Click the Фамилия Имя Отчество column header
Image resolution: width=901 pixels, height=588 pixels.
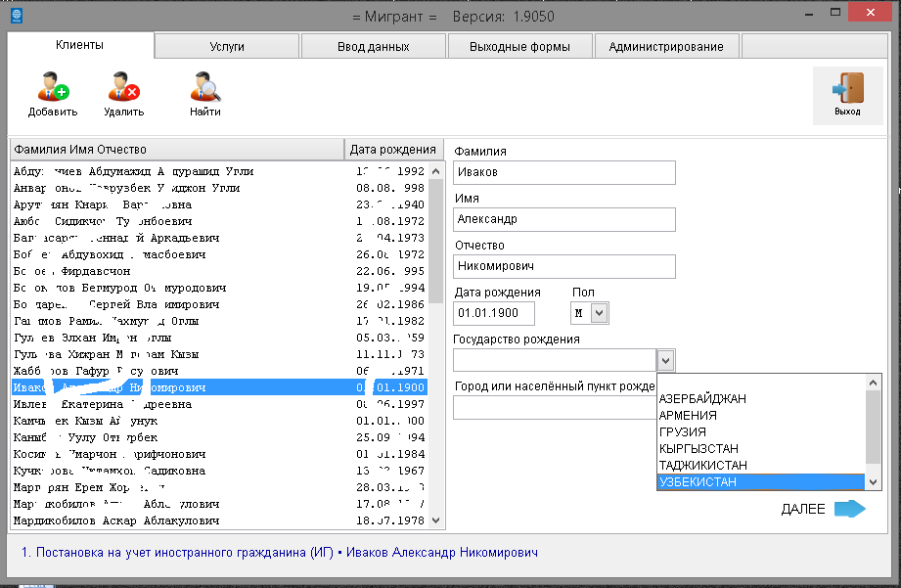tap(176, 150)
